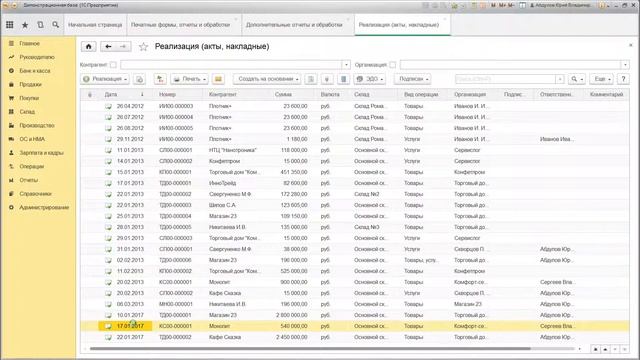Navigate back with the left arrow
640x360 pixels.
pyautogui.click(x=108, y=47)
